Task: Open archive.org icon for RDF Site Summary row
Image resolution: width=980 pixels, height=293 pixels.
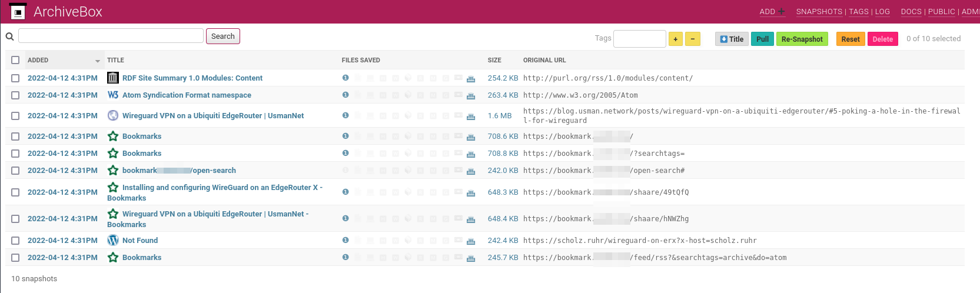Action: click(x=471, y=78)
